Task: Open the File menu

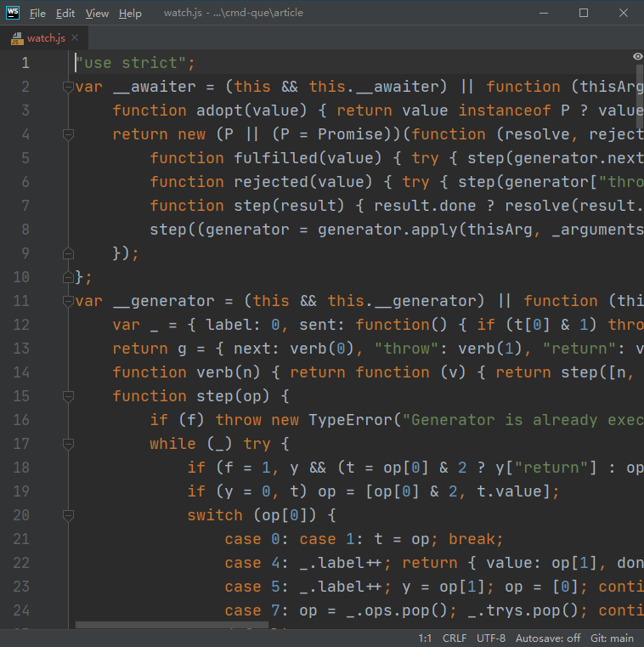Action: [x=37, y=14]
